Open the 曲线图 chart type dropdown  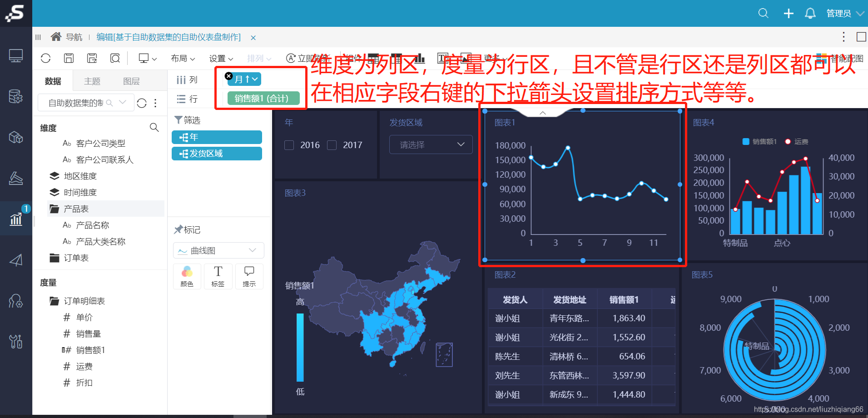(x=218, y=250)
